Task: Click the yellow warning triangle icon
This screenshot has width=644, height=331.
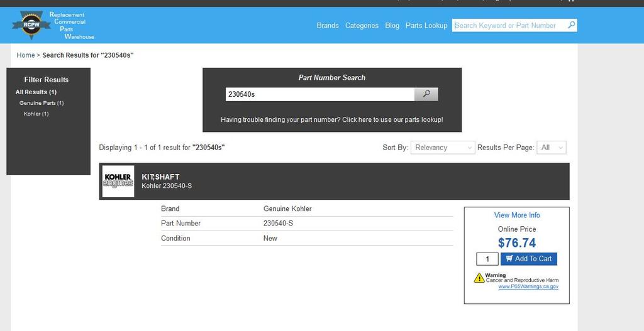Action: click(x=479, y=278)
